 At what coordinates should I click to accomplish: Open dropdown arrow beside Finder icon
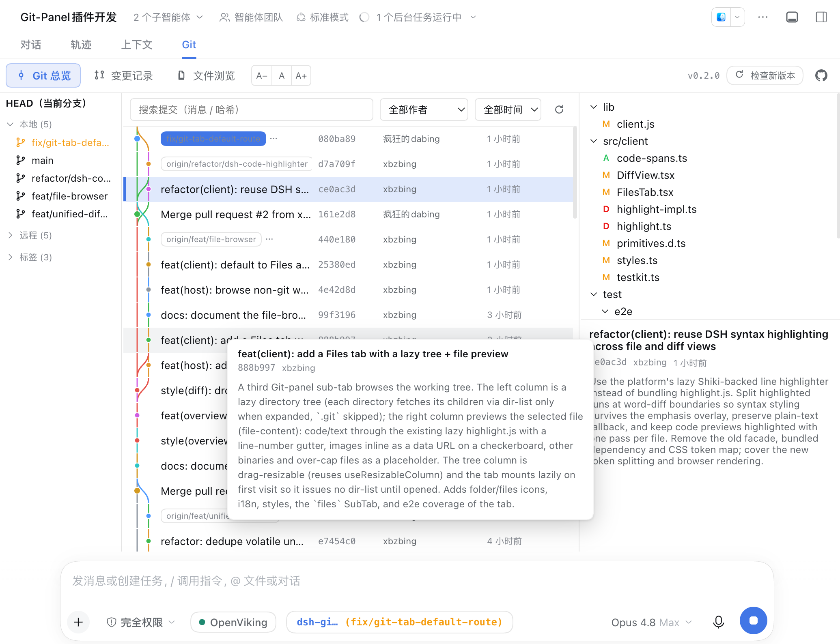pos(737,17)
